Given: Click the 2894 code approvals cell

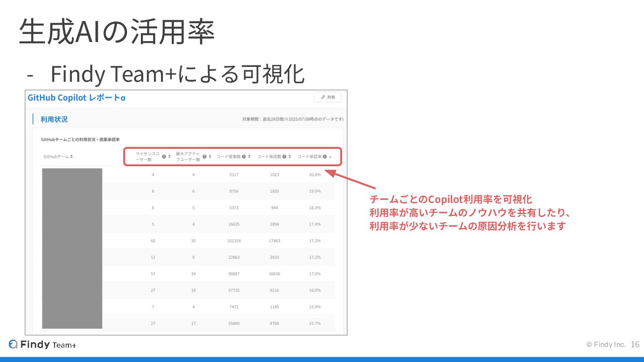Looking at the screenshot, I should pyautogui.click(x=275, y=224).
